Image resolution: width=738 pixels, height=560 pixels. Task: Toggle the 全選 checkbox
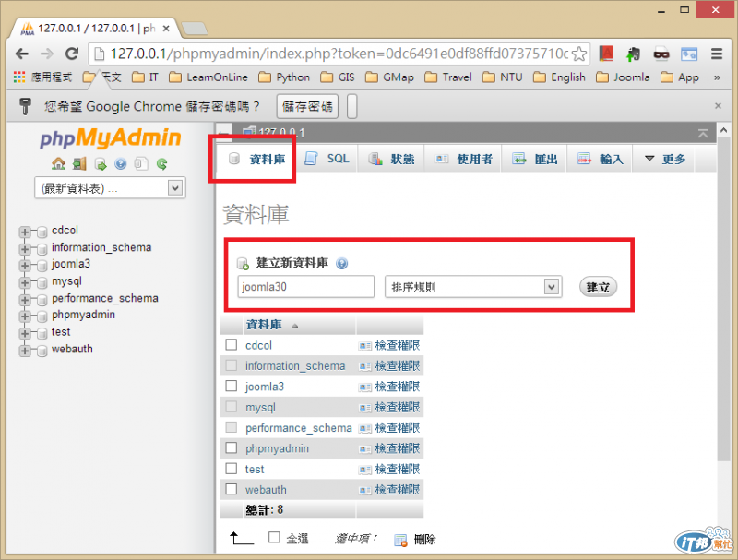click(274, 537)
